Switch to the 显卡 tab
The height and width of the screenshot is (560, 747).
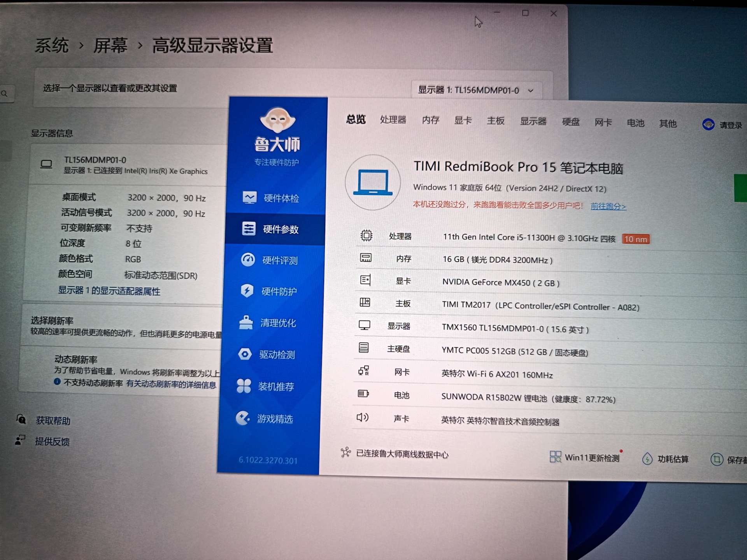coord(463,121)
